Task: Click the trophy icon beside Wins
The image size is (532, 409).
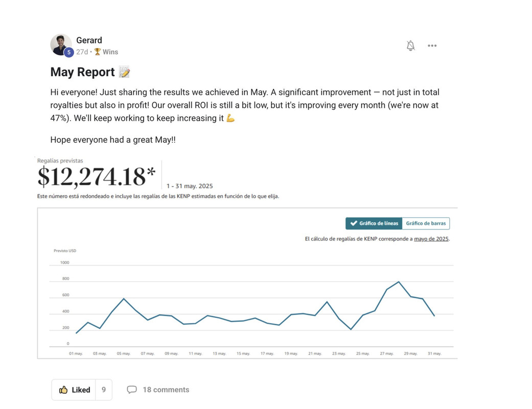Action: [x=98, y=52]
